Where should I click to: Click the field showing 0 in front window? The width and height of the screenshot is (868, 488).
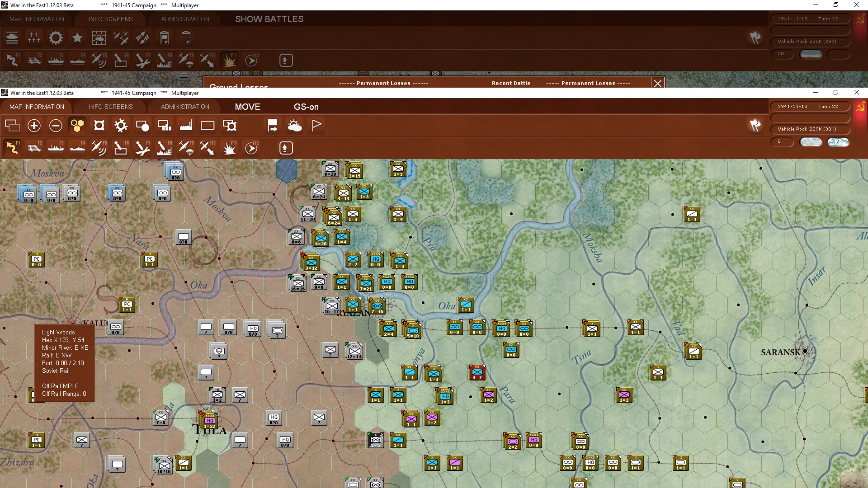click(783, 142)
